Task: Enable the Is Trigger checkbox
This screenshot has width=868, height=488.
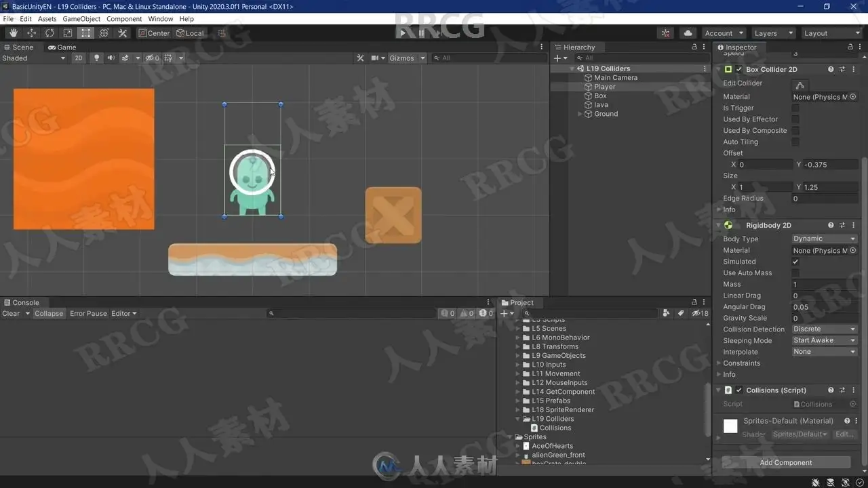Action: click(796, 108)
